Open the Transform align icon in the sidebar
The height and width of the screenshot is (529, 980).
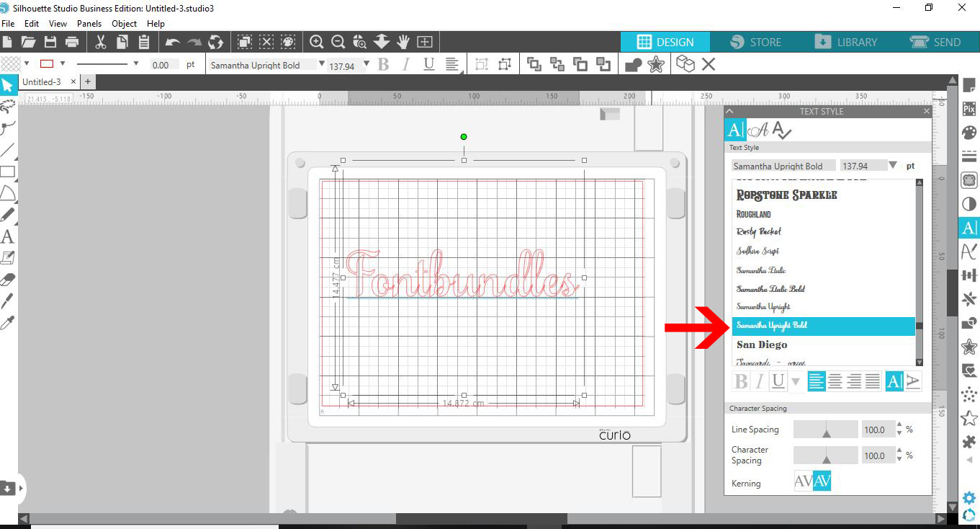pyautogui.click(x=969, y=275)
